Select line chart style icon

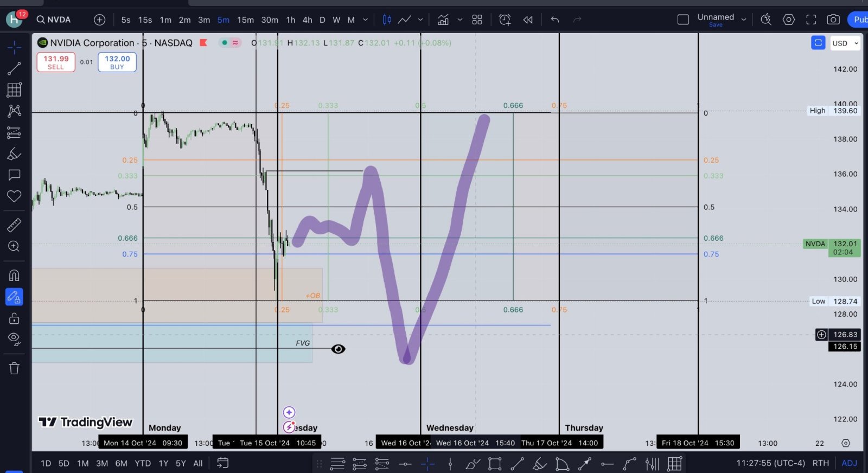click(x=405, y=20)
